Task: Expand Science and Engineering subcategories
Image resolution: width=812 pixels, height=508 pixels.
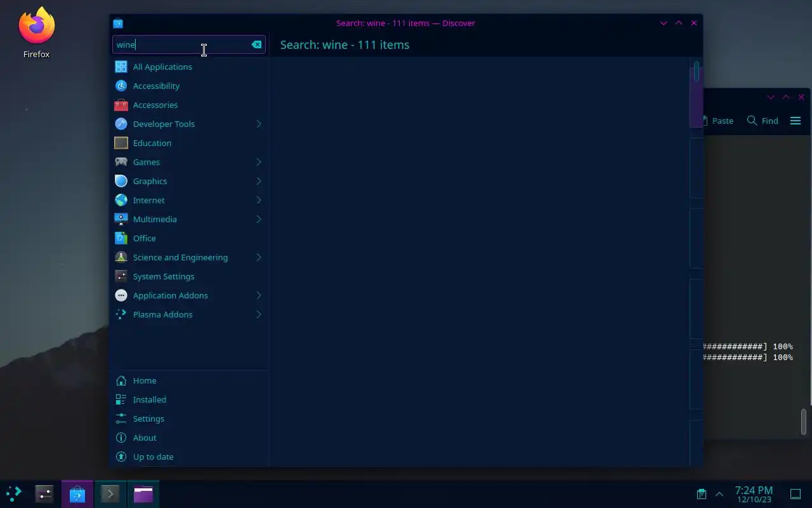Action: tap(259, 257)
